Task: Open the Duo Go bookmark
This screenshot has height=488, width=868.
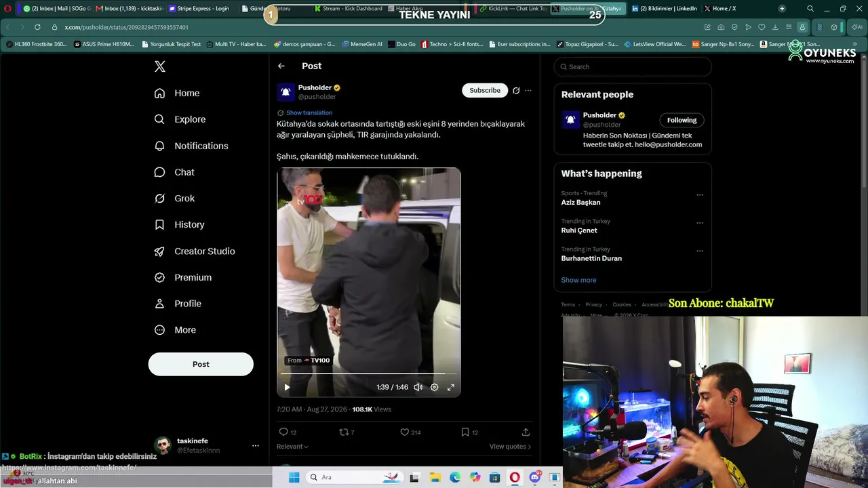Action: tap(401, 44)
